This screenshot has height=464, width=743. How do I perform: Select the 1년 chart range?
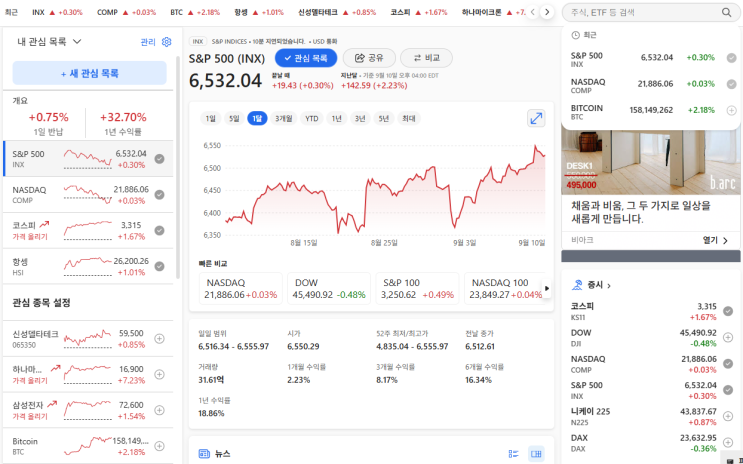coord(336,118)
